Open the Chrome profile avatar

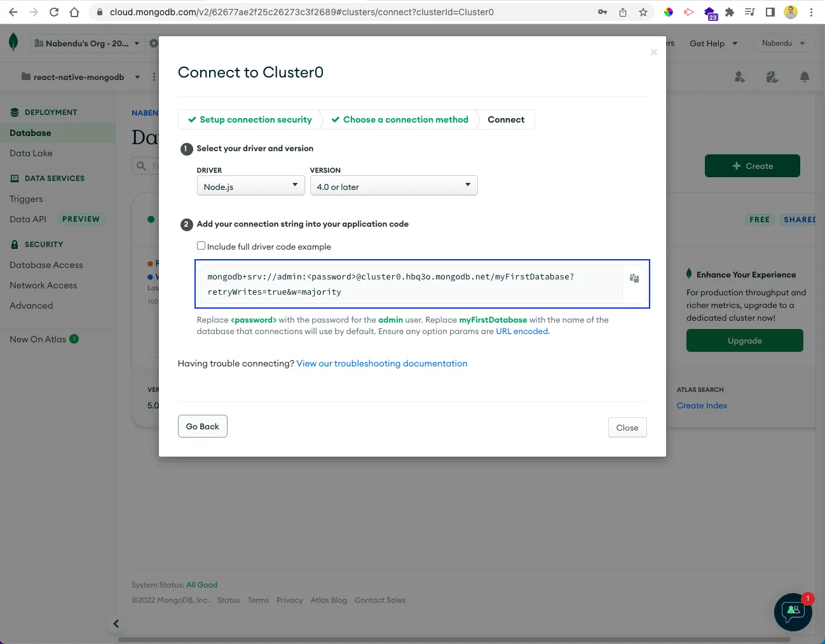(x=791, y=12)
